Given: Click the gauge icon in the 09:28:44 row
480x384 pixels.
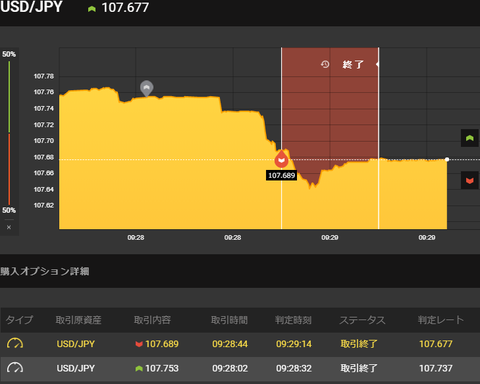Looking at the screenshot, I should [15, 343].
